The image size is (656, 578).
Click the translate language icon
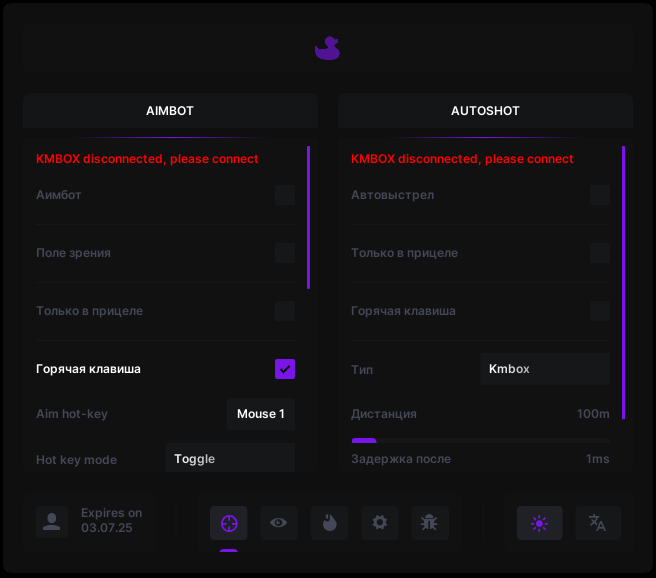click(597, 522)
